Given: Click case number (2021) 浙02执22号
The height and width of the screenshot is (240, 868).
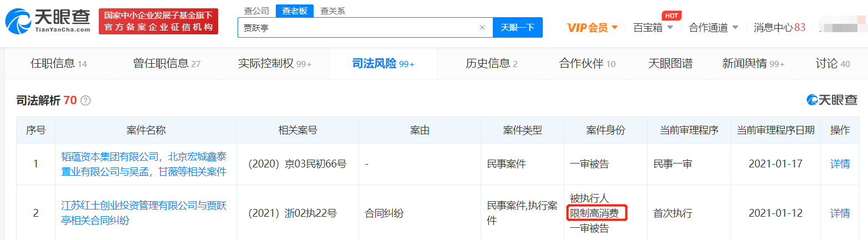Looking at the screenshot, I should 292,213.
